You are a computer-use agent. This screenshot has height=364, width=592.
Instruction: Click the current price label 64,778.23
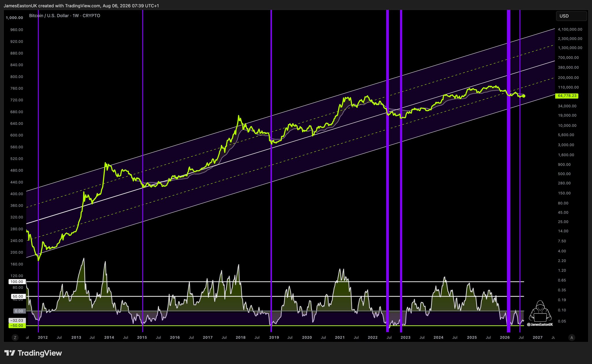567,96
